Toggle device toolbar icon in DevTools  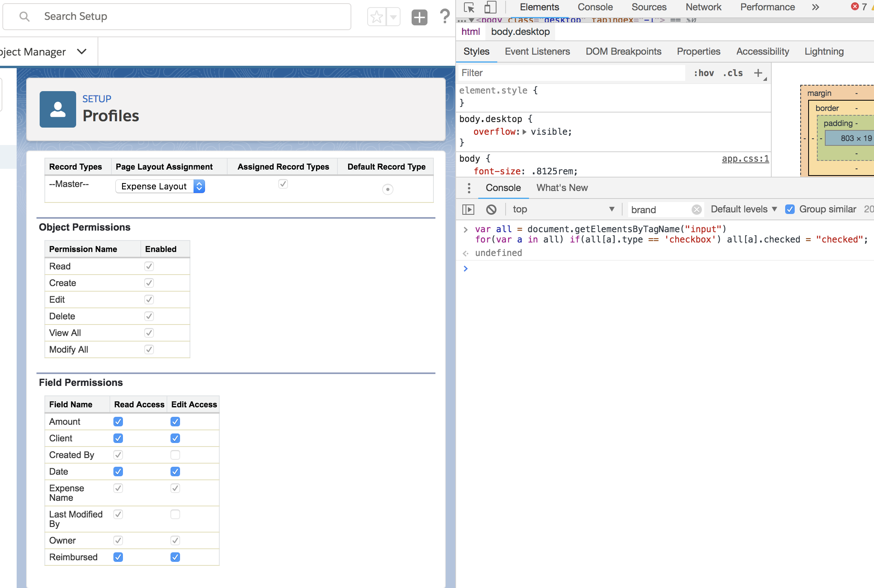coord(491,8)
